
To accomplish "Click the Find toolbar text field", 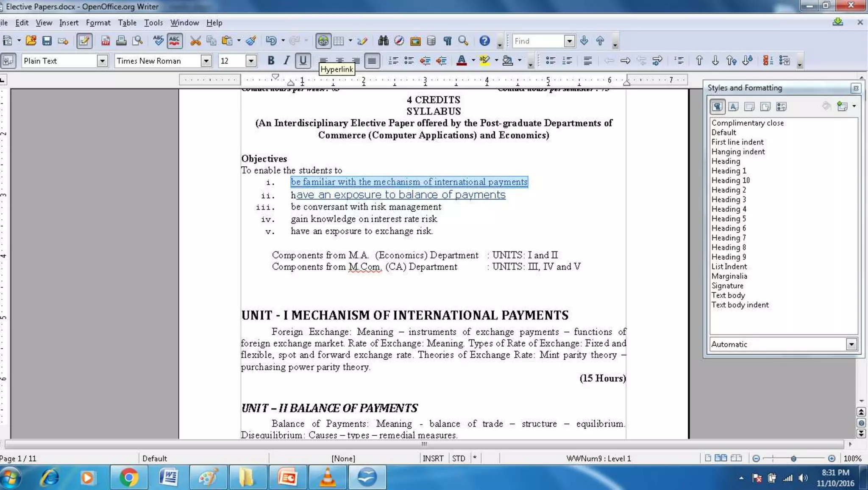I will (538, 41).
